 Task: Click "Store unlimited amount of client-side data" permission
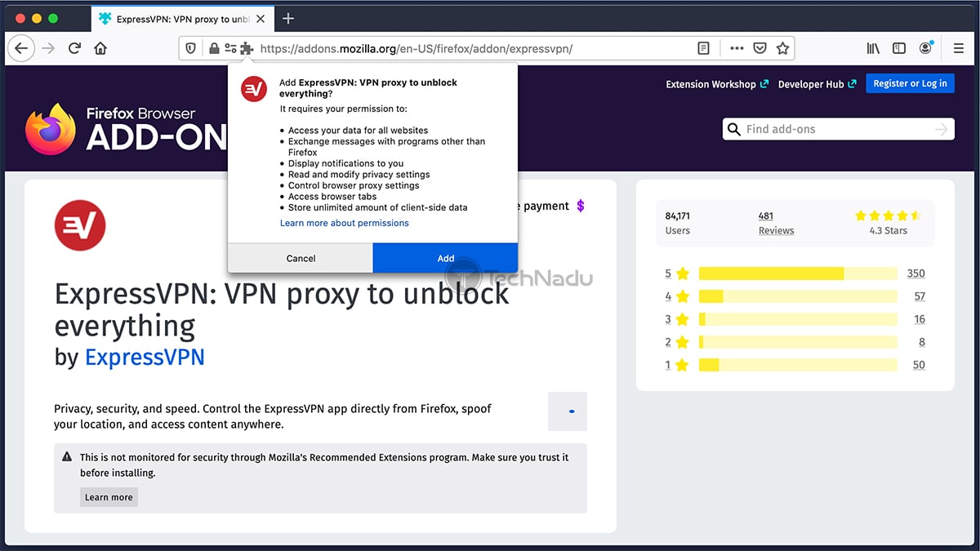[x=378, y=207]
